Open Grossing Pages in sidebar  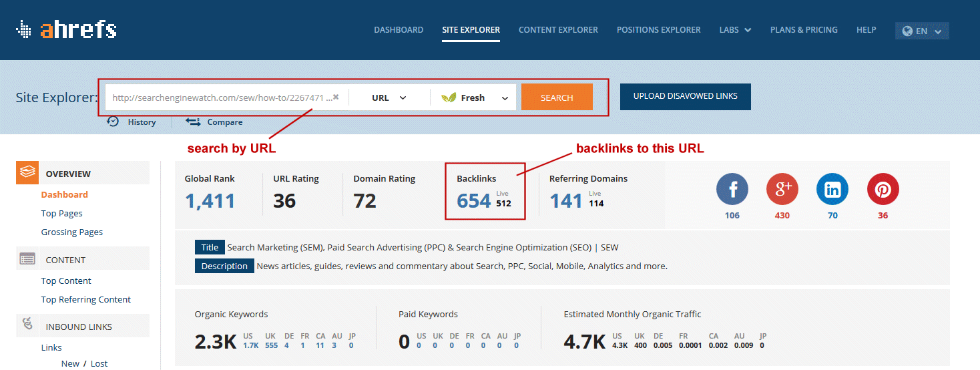coord(72,232)
